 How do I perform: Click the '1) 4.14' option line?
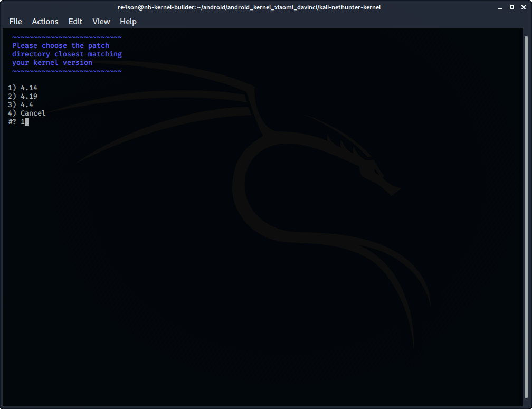23,88
